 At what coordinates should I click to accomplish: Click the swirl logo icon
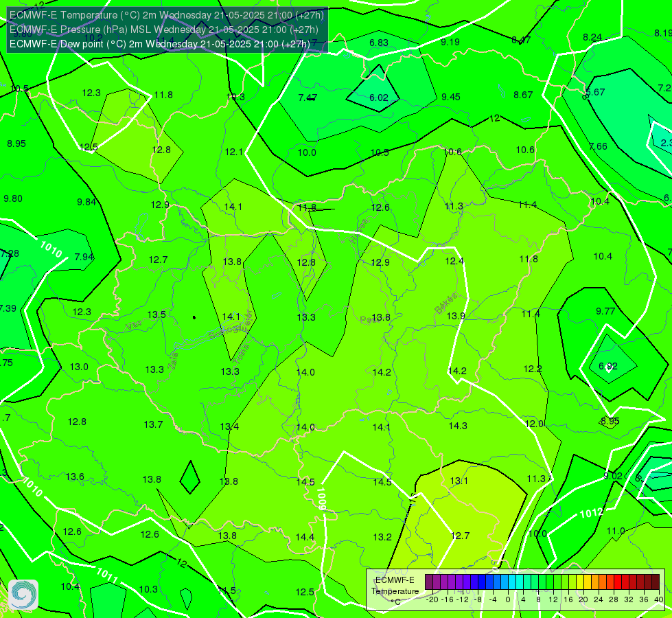23,595
